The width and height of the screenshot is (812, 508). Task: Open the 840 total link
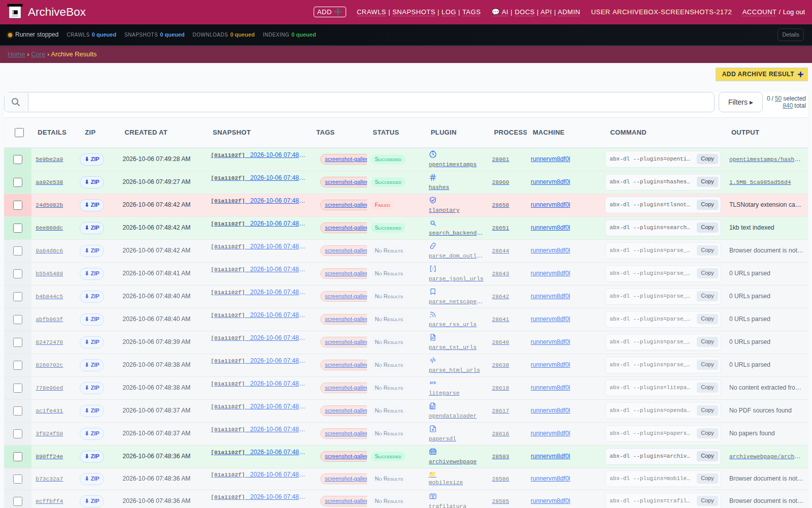788,106
